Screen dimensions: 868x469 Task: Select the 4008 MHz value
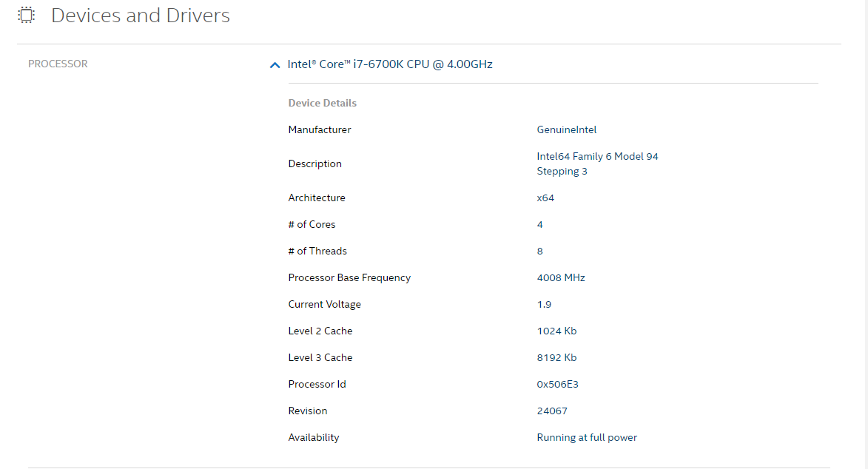click(x=561, y=277)
